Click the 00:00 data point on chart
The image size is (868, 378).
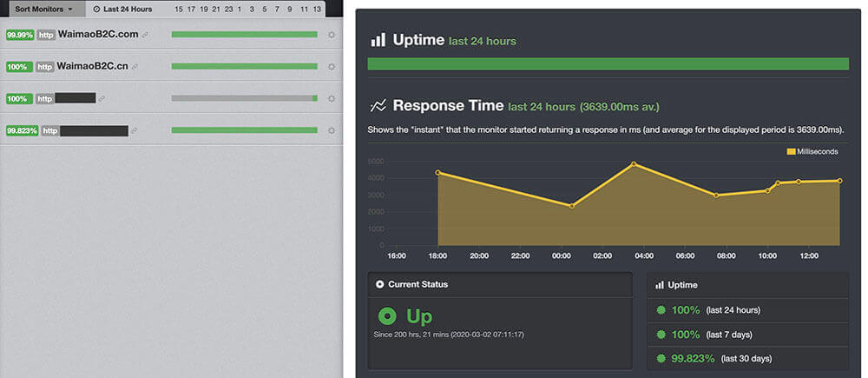pyautogui.click(x=571, y=206)
